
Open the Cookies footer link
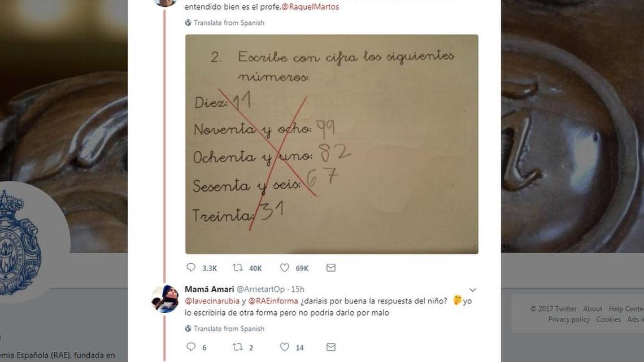point(608,319)
